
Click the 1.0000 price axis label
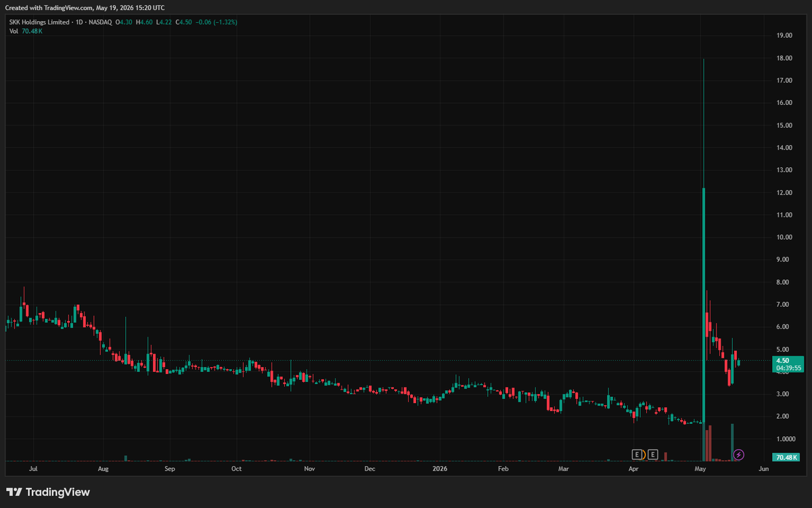tap(785, 438)
